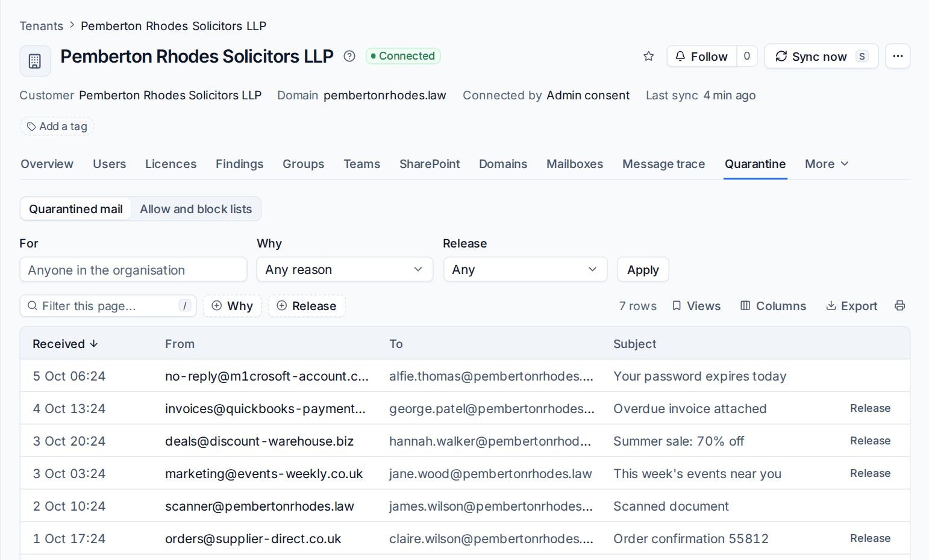Open the Licences tab
The height and width of the screenshot is (560, 929).
pos(170,164)
